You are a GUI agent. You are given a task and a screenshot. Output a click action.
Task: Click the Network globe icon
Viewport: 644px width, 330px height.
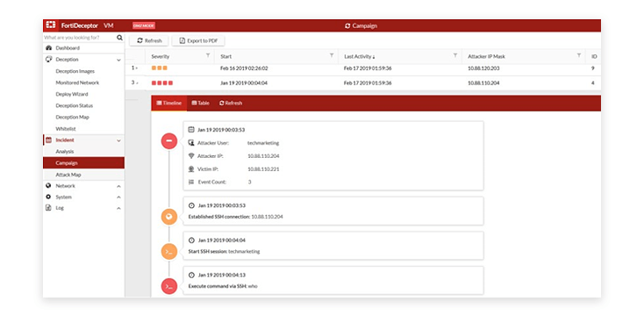(48, 186)
